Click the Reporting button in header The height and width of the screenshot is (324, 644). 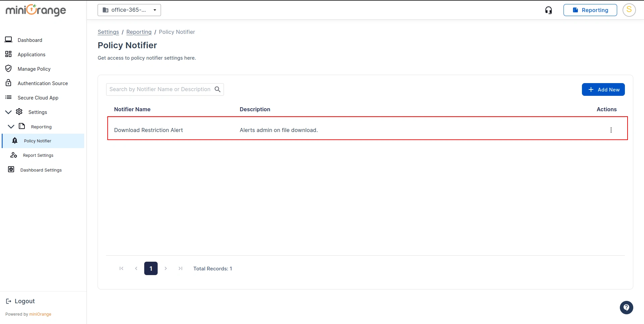(x=590, y=10)
